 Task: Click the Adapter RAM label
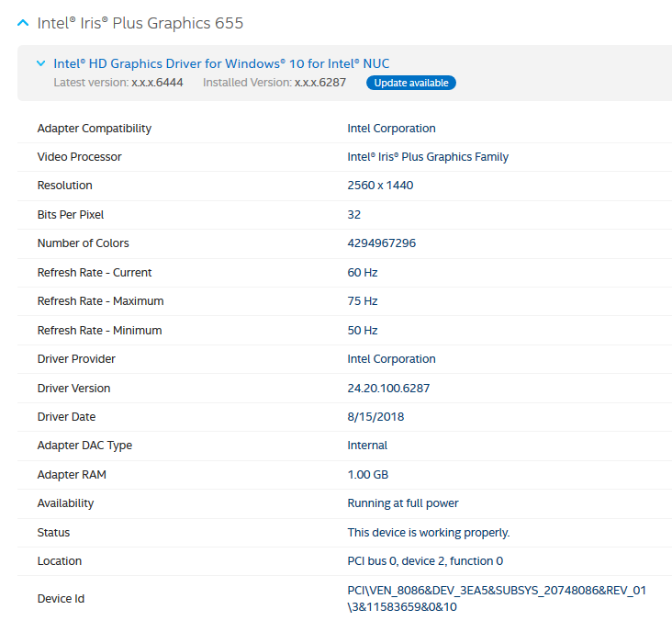pos(72,475)
